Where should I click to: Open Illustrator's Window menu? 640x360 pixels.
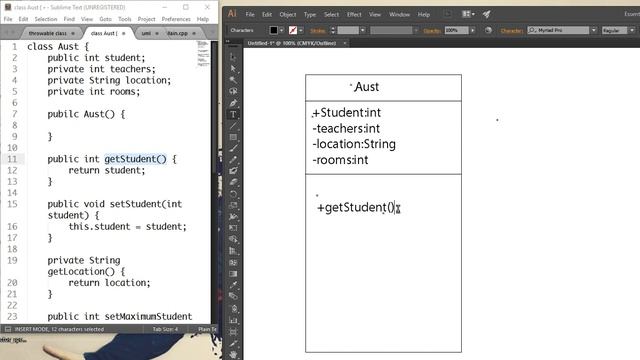tap(399, 14)
